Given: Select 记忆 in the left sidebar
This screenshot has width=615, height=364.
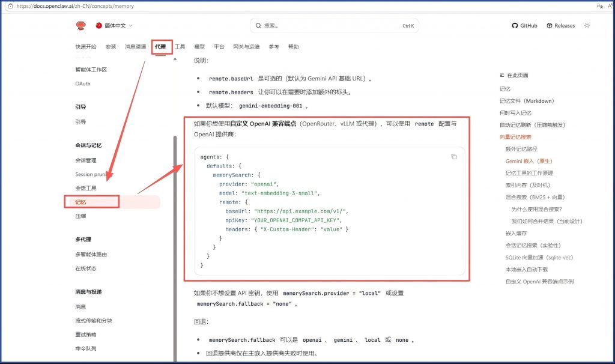Looking at the screenshot, I should coord(80,202).
